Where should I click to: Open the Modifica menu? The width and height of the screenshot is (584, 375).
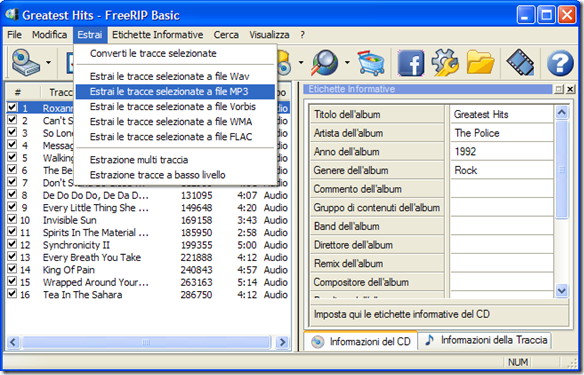(49, 35)
